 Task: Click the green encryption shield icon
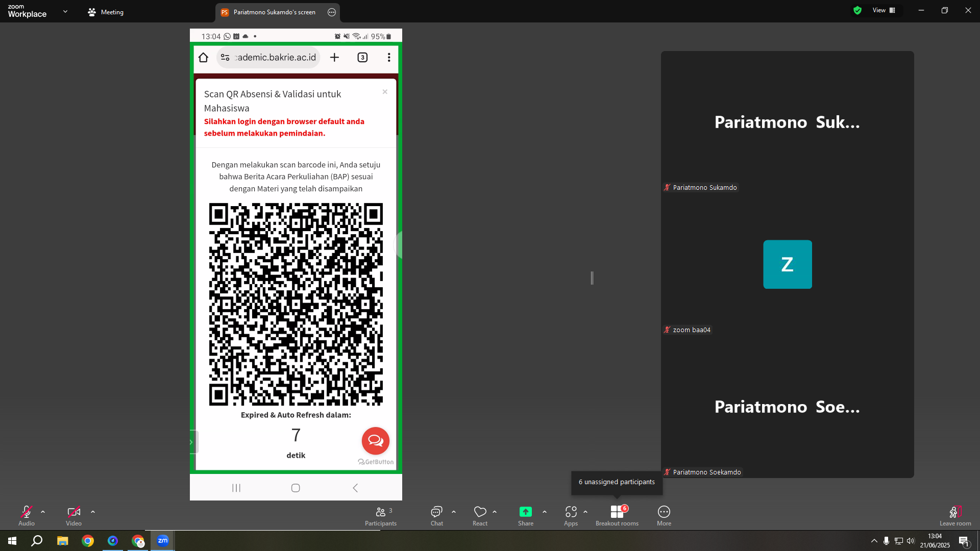[857, 10]
